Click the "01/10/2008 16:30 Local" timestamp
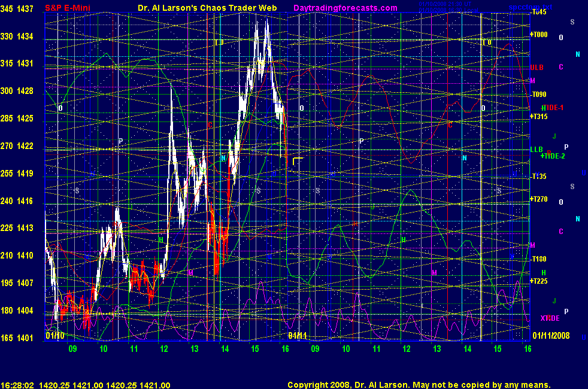 coord(448,10)
